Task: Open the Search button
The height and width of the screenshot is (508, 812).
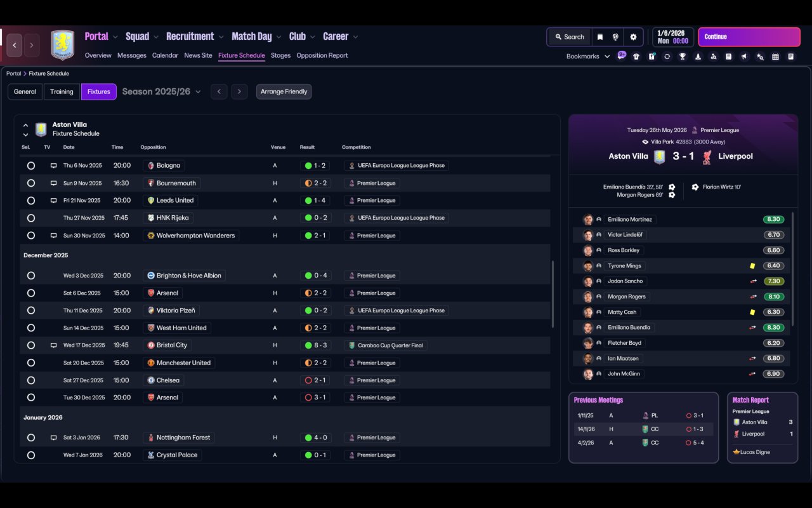Action: tap(569, 37)
